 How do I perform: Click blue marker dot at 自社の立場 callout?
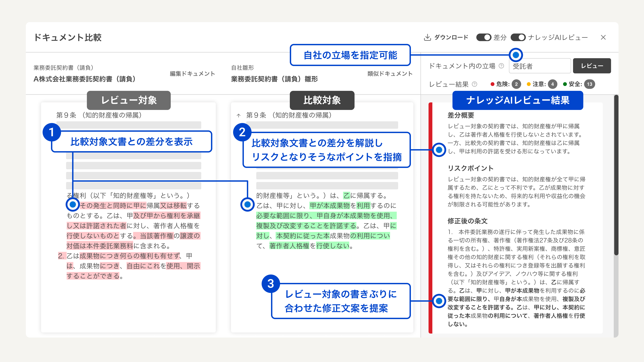coord(516,55)
